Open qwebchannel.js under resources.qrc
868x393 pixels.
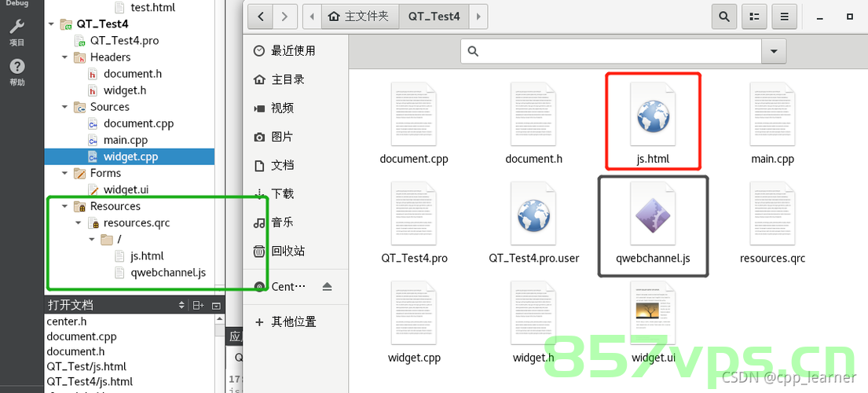pos(168,272)
